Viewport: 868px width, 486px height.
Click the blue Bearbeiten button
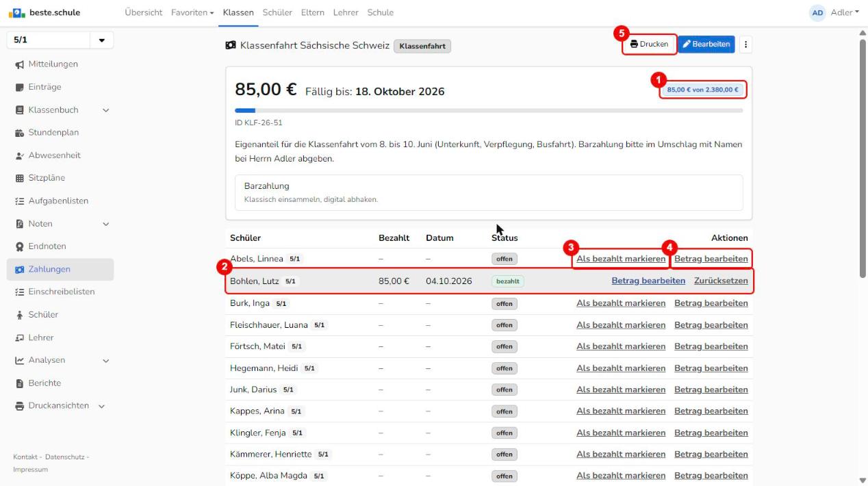706,44
